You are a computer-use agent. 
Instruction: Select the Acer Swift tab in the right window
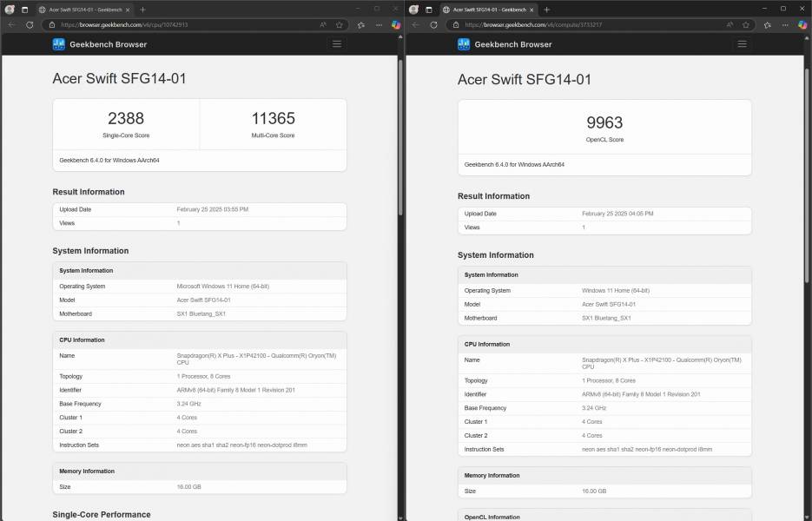pyautogui.click(x=488, y=10)
